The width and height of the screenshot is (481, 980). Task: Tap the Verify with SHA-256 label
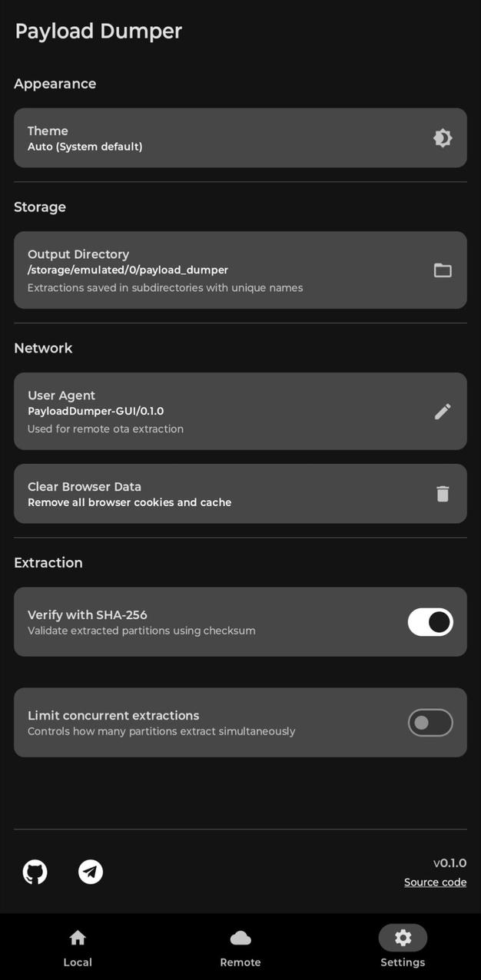click(88, 615)
